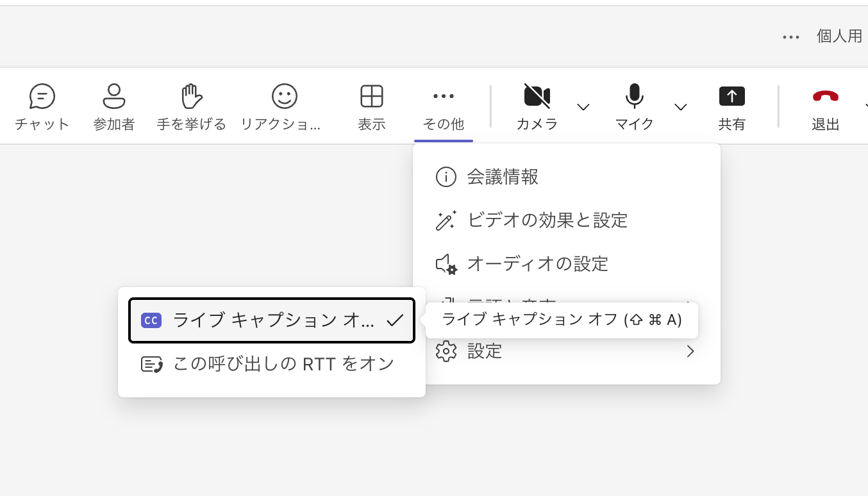
Task: Open オーディオの設定 audio settings
Action: point(537,263)
